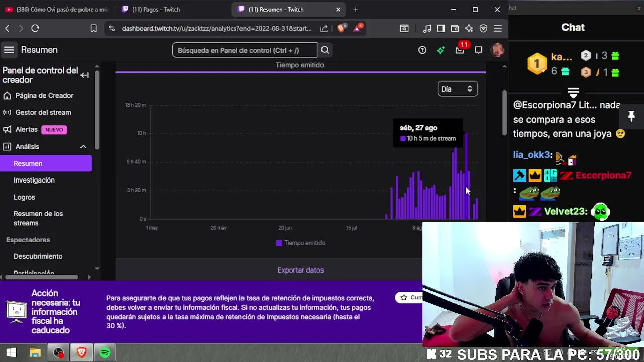
Task: Click the main page vertical scrollbar
Action: point(504,113)
